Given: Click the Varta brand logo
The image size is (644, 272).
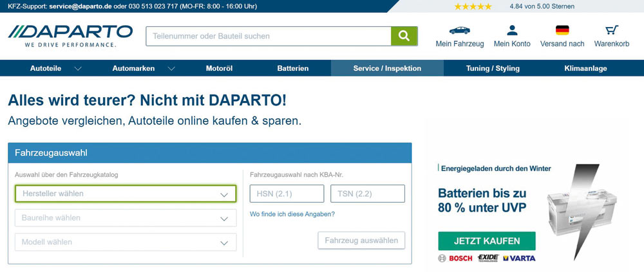Looking at the screenshot, I should tap(519, 258).
